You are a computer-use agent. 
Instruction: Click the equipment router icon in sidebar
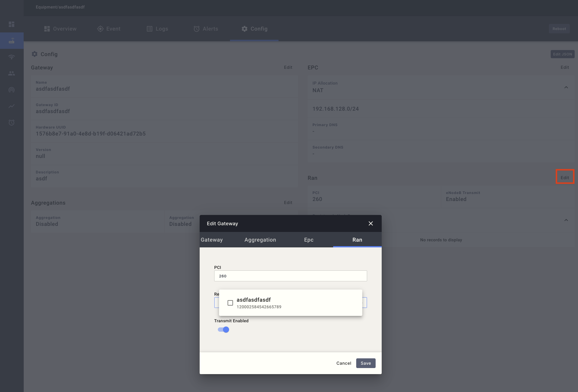tap(12, 41)
